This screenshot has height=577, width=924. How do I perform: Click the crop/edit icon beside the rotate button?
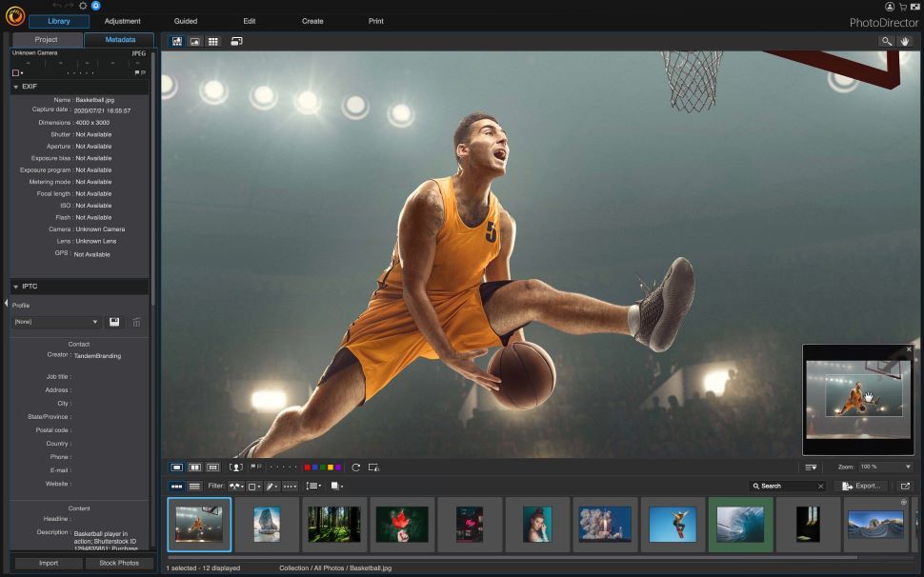[x=372, y=467]
